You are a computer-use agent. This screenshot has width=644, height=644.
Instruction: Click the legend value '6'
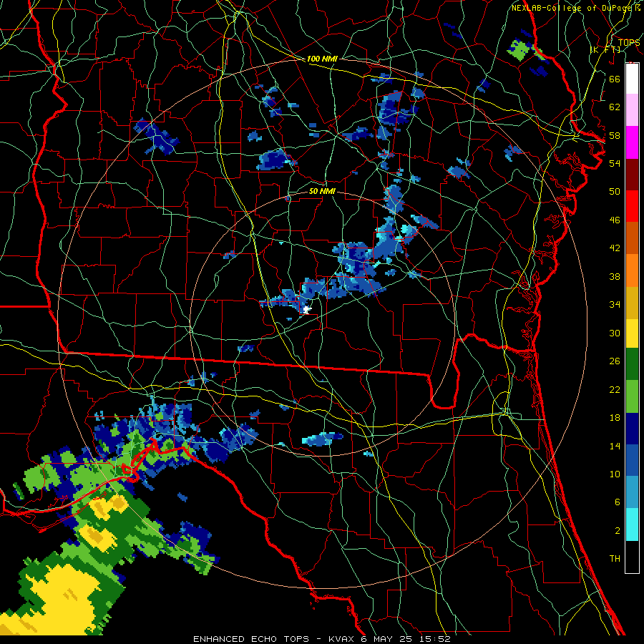[617, 502]
